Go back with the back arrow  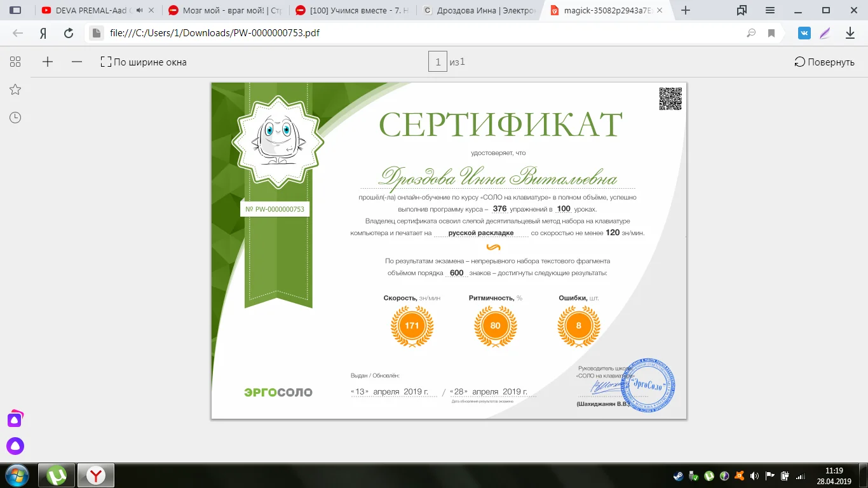tap(18, 33)
